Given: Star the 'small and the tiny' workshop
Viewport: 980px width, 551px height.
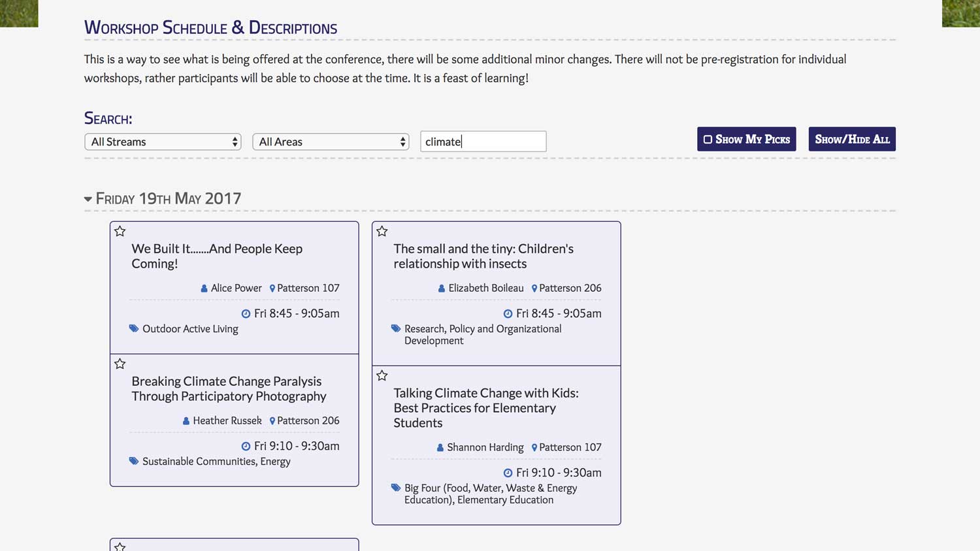Looking at the screenshot, I should 382,231.
